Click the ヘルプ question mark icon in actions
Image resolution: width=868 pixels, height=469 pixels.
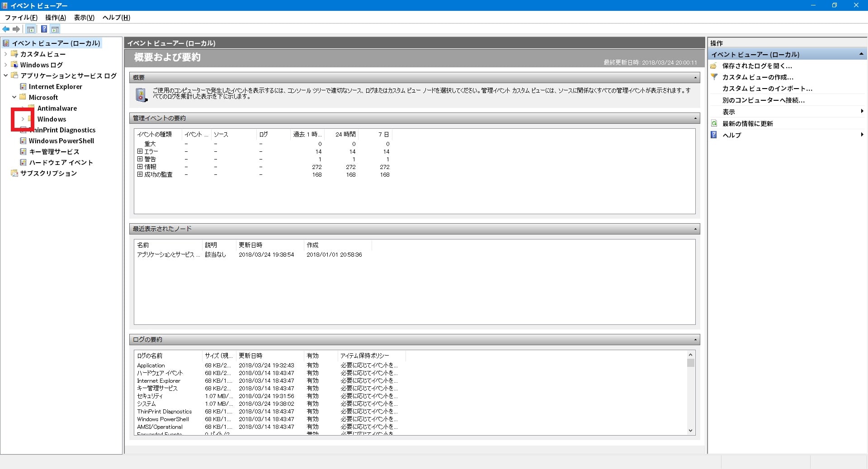[714, 135]
